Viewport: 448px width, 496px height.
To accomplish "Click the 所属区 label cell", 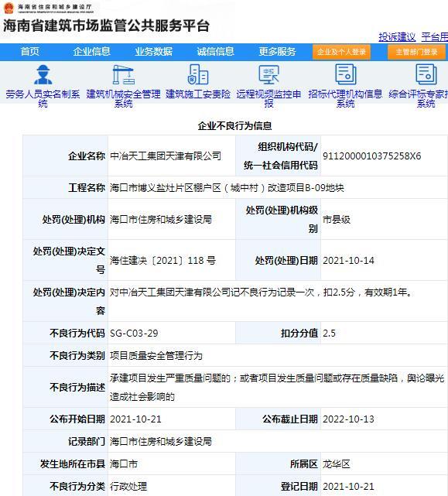I will coord(279,464).
